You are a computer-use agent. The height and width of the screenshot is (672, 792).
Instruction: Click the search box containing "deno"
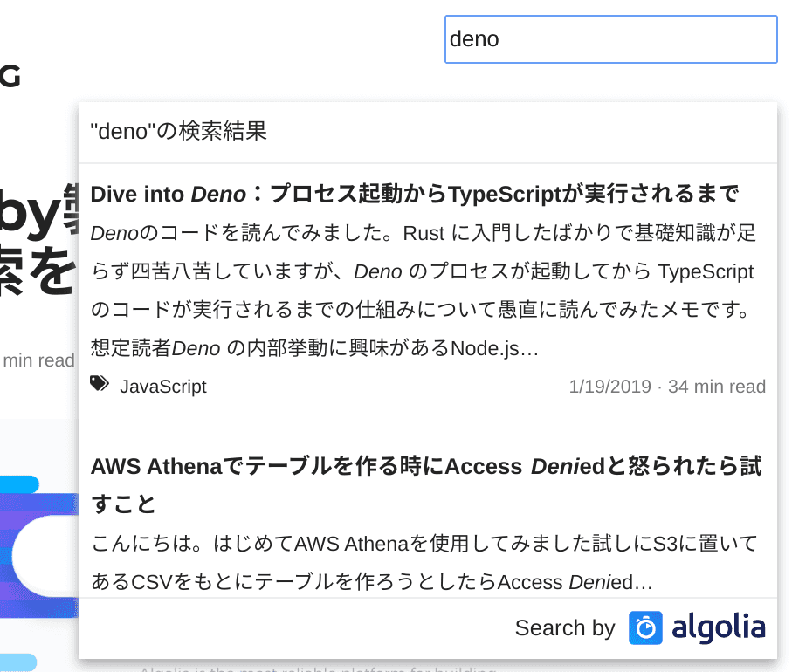pos(609,39)
